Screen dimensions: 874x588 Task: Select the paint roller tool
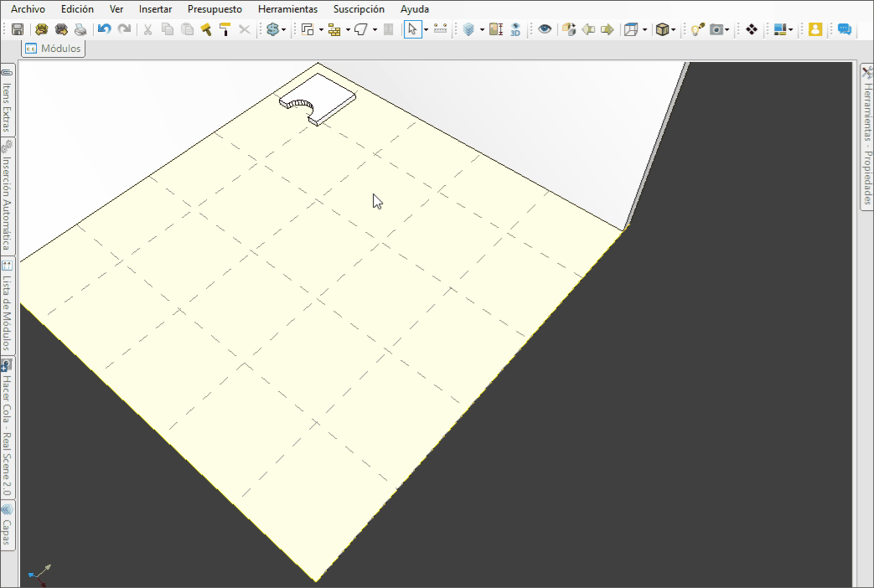tap(225, 29)
